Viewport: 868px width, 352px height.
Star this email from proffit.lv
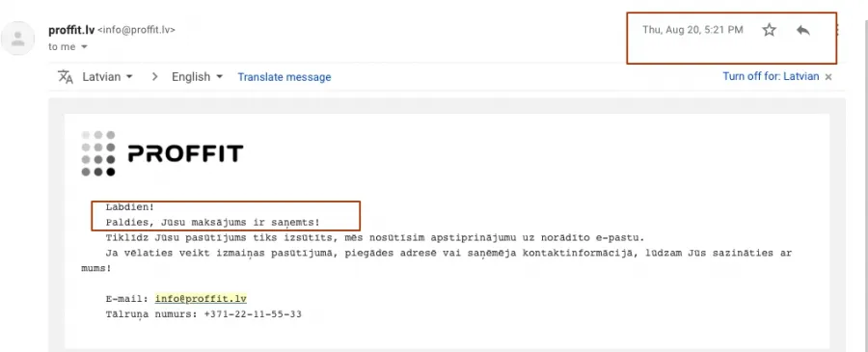(769, 30)
